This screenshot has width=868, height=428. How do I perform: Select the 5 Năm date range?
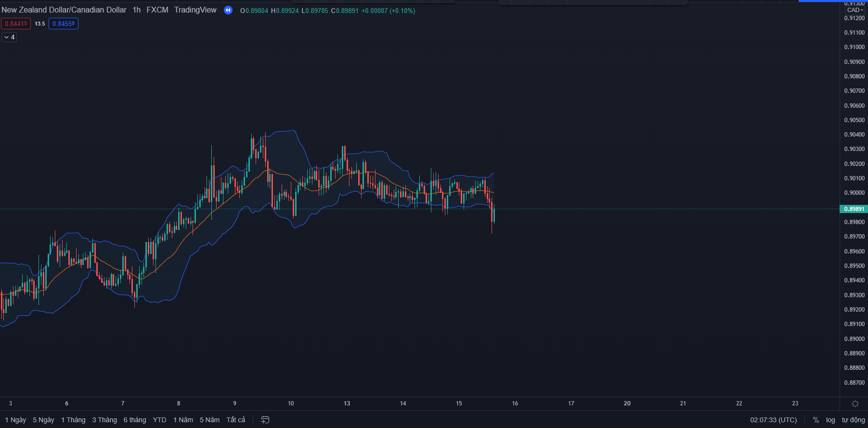209,420
